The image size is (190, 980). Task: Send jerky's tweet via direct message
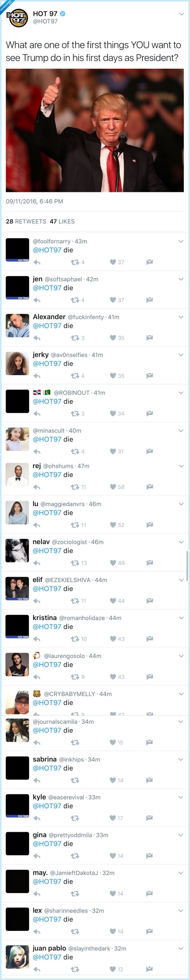150,375
